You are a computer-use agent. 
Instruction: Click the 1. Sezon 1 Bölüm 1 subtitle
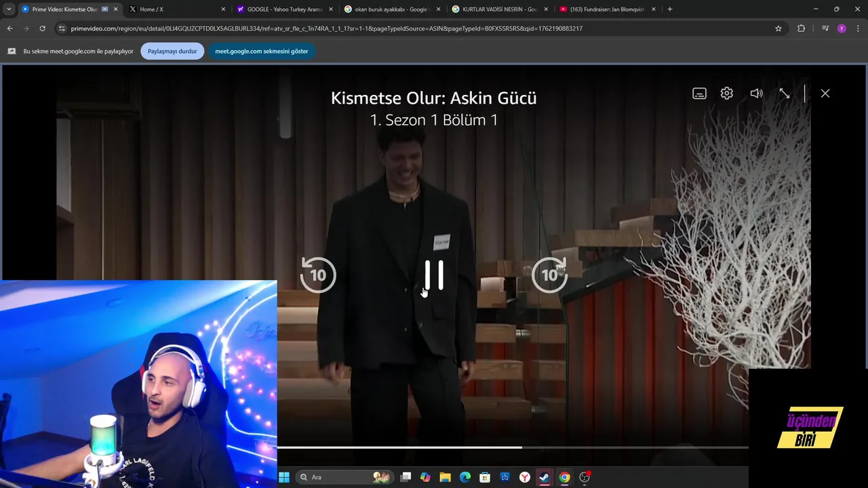click(434, 120)
